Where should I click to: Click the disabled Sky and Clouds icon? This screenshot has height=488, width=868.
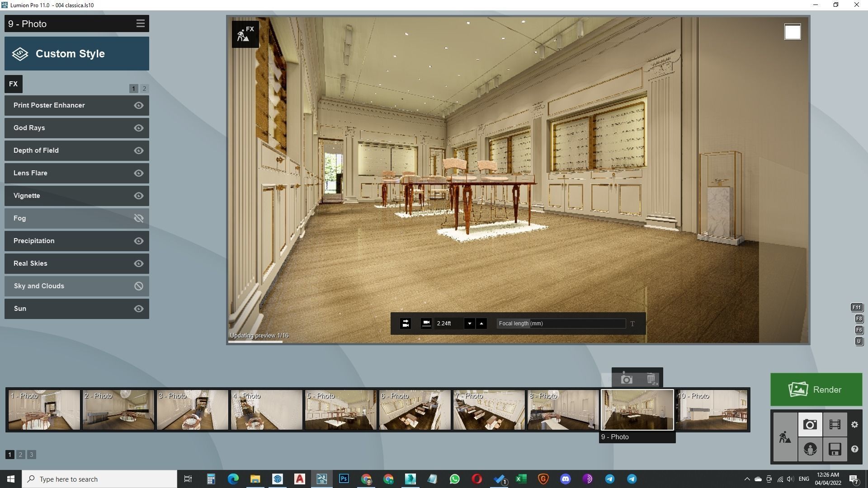(139, 286)
